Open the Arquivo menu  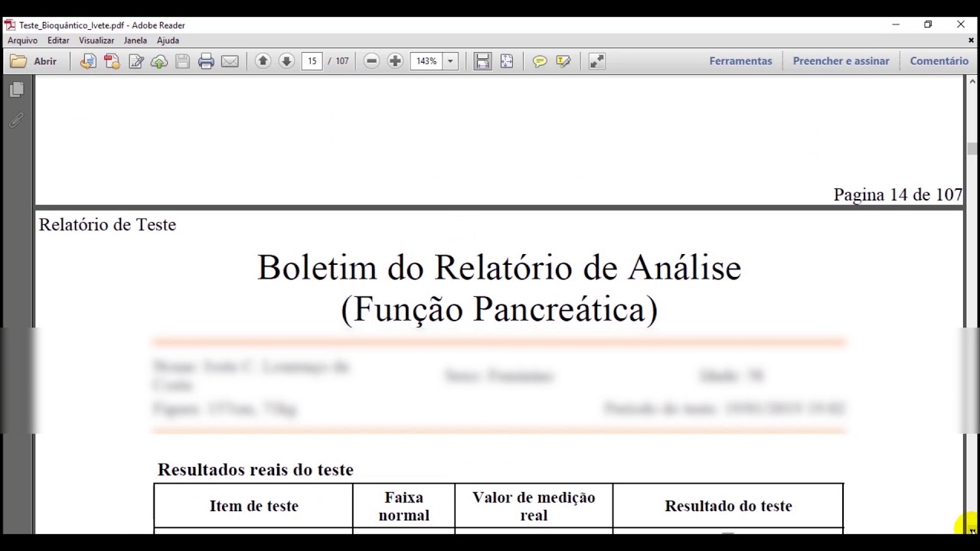pos(22,41)
